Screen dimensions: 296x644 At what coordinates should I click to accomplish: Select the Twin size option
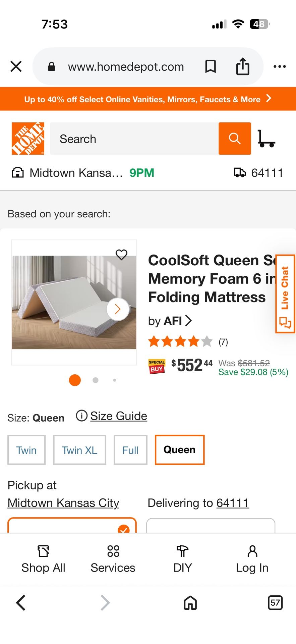(x=26, y=449)
